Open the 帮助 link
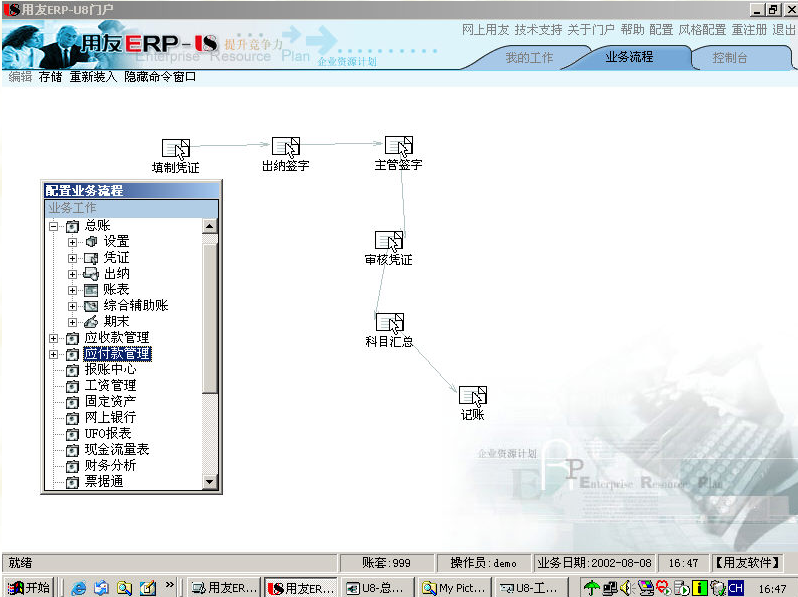Image resolution: width=798 pixels, height=597 pixels. pyautogui.click(x=632, y=30)
